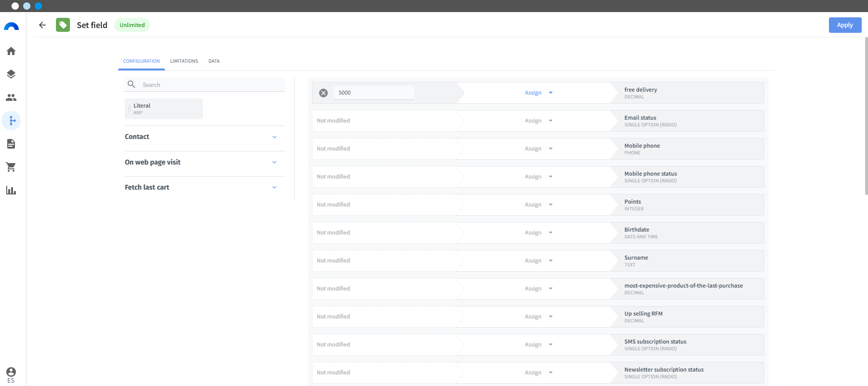The height and width of the screenshot is (386, 868).
Task: Open the layers sidebar icon
Action: (11, 74)
